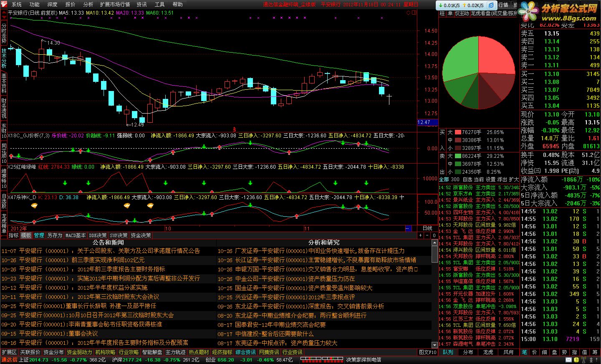The width and height of the screenshot is (601, 364).
Task: Click the 设置 option in the alert list header
Action: tap(490, 179)
